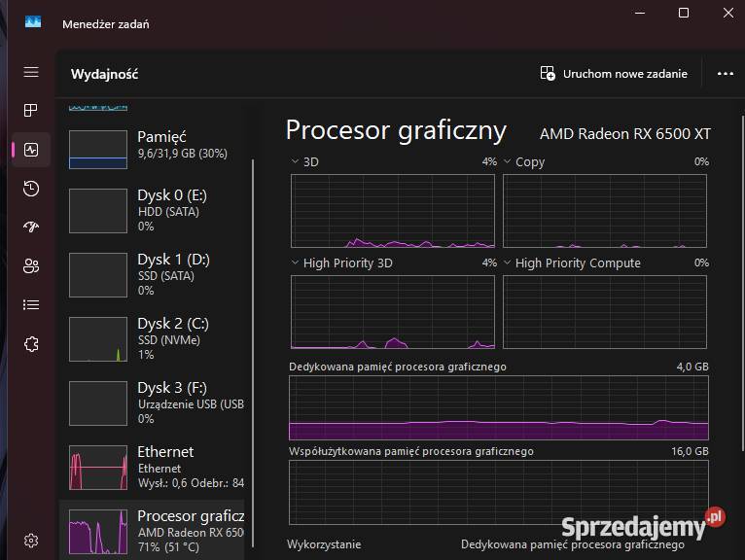
Task: Select Ethernet in the performance list
Action: click(152, 467)
